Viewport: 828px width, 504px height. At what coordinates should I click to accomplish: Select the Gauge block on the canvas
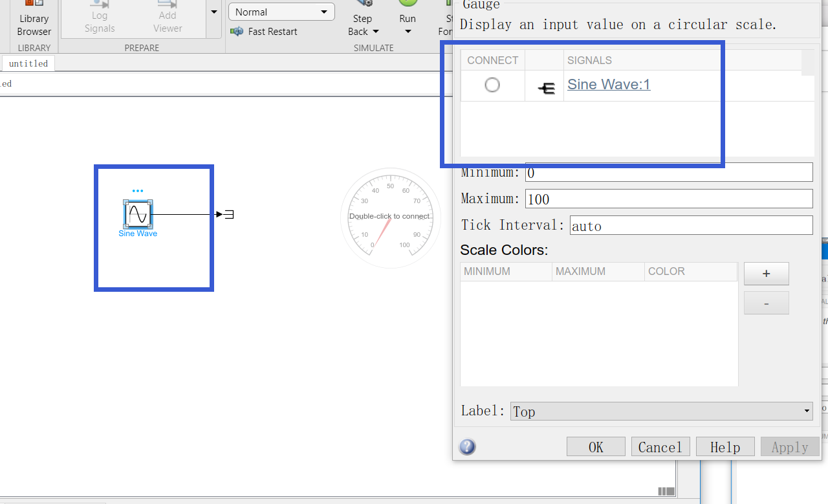click(x=390, y=218)
